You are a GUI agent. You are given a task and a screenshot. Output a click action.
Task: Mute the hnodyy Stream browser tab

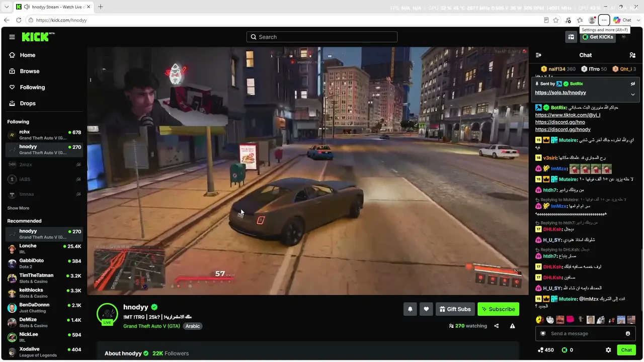coord(26,7)
